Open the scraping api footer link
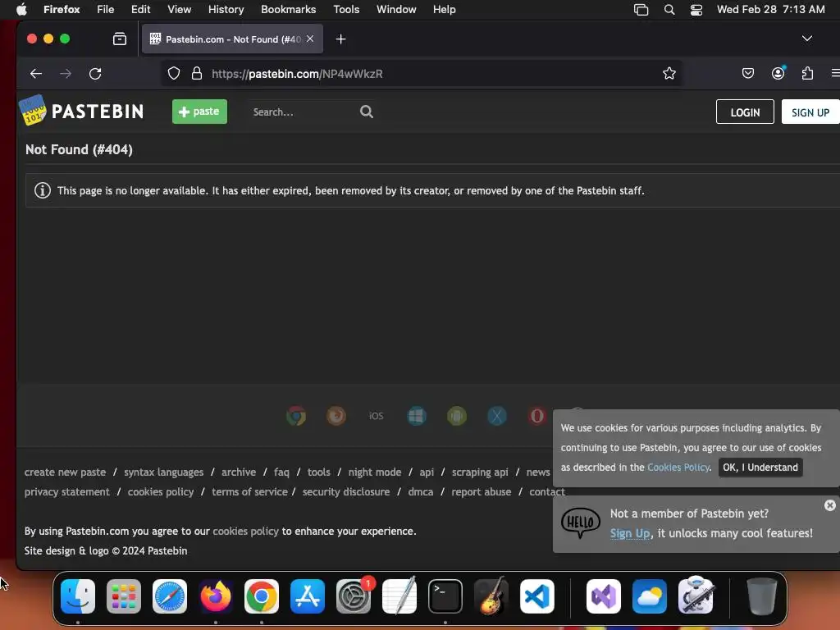840x630 pixels. 479,472
